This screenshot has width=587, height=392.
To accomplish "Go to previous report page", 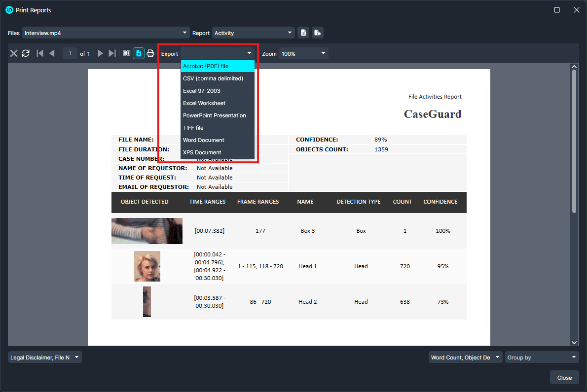I will tap(52, 53).
